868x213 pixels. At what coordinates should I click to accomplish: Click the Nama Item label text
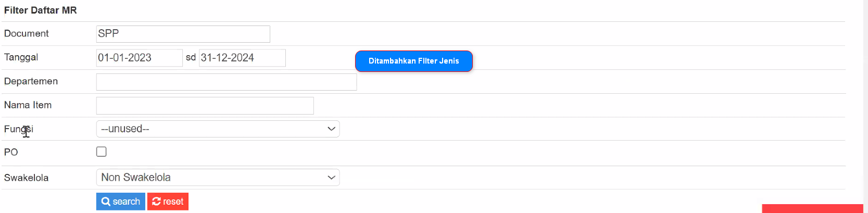(28, 105)
